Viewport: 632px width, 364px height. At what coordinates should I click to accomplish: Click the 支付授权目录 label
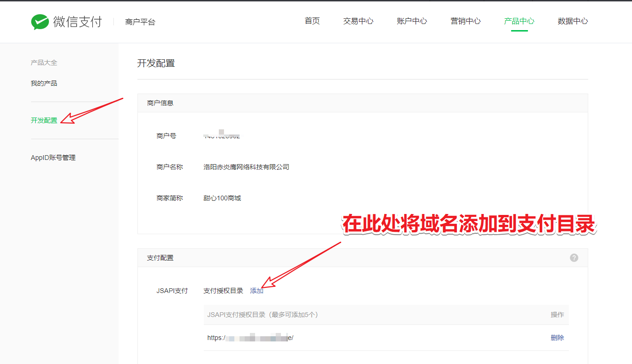pyautogui.click(x=224, y=291)
